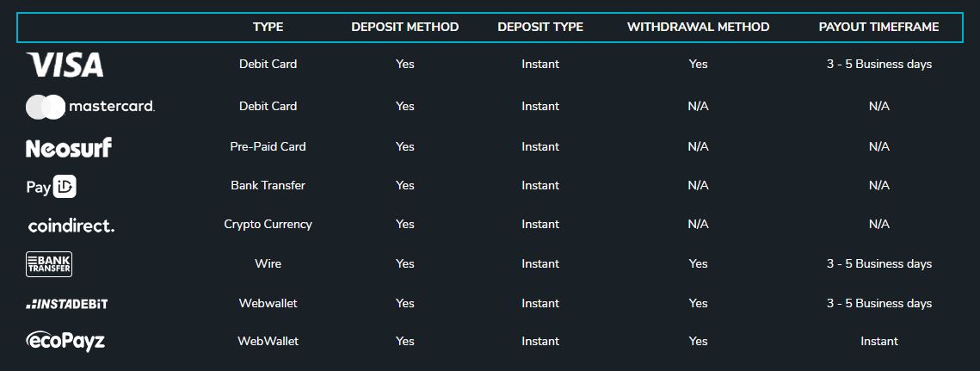Click the Pre-Paid Card cell

click(268, 146)
